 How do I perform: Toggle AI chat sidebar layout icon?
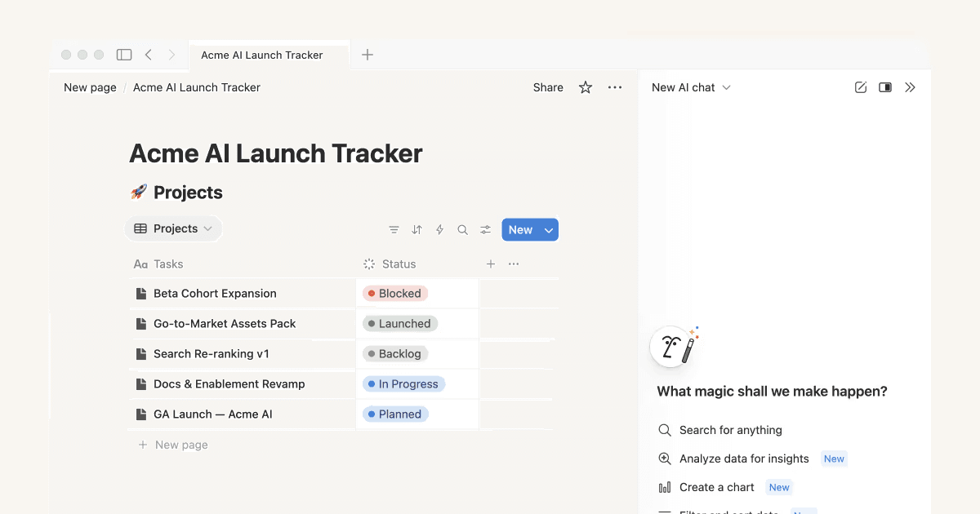pyautogui.click(x=884, y=87)
